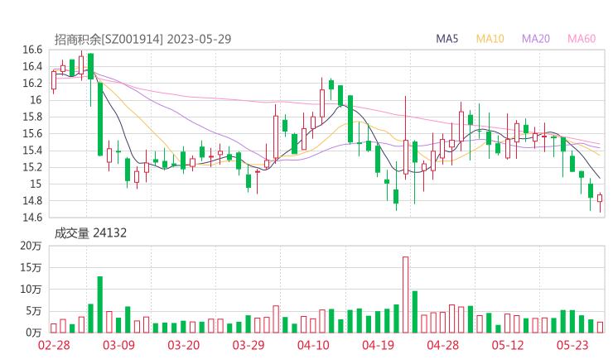
Task: Click the 20万 volume axis label
Action: (31, 246)
